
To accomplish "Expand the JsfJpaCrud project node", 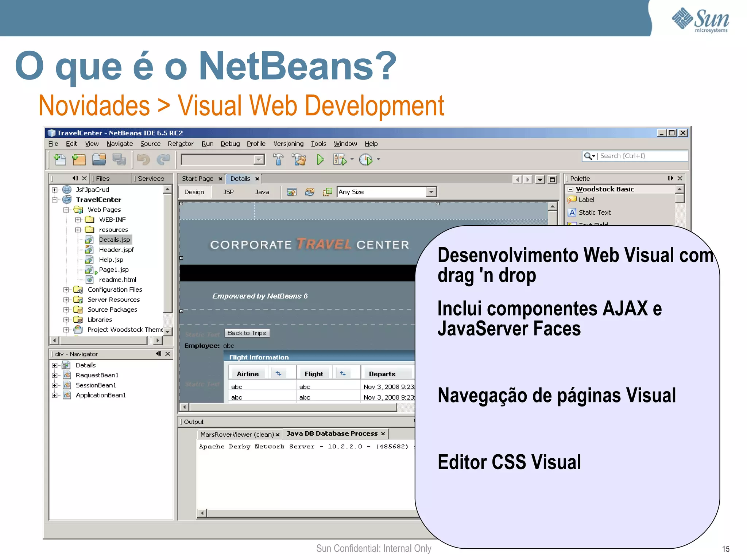I will coord(54,190).
